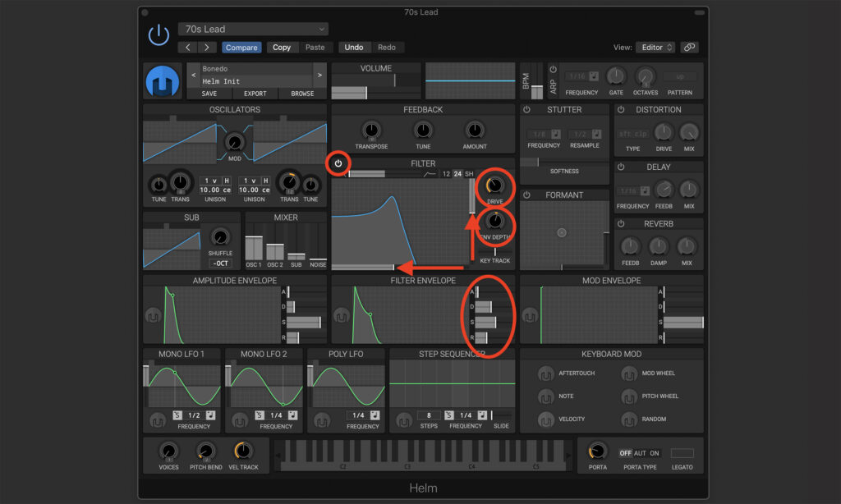
Task: Click Step Sequencer sync S icon
Action: 449,415
